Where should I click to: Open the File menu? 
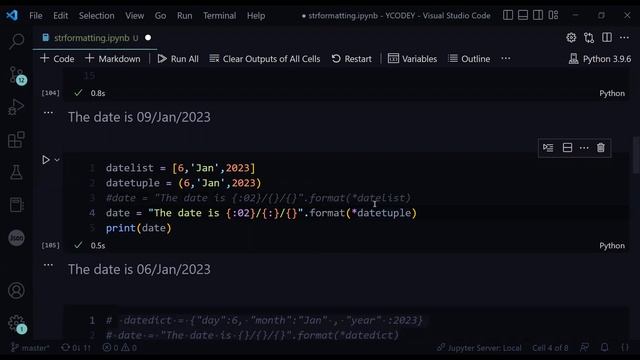coord(36,16)
